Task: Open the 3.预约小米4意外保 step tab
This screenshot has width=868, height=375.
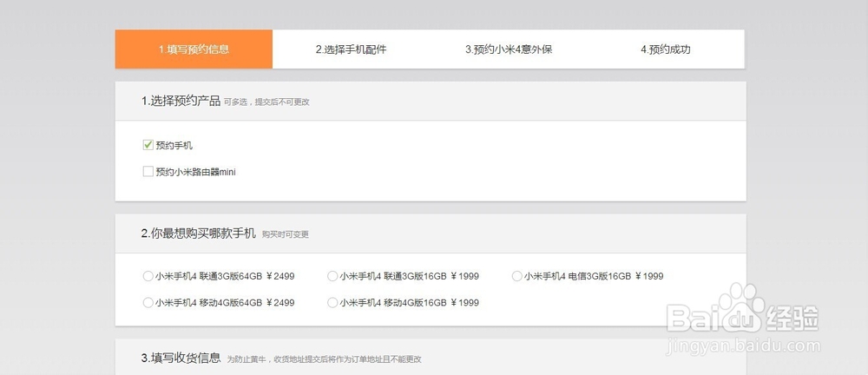Action: tap(509, 49)
